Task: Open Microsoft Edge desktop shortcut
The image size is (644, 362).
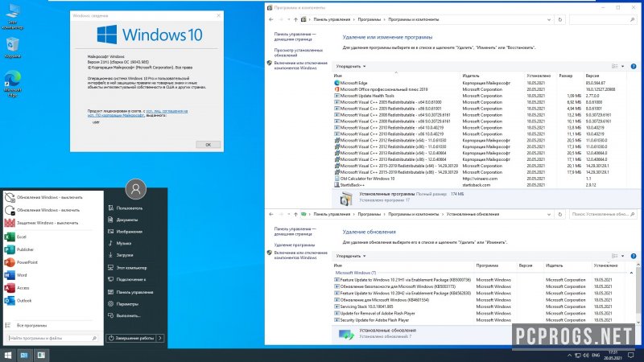Action: tap(13, 84)
